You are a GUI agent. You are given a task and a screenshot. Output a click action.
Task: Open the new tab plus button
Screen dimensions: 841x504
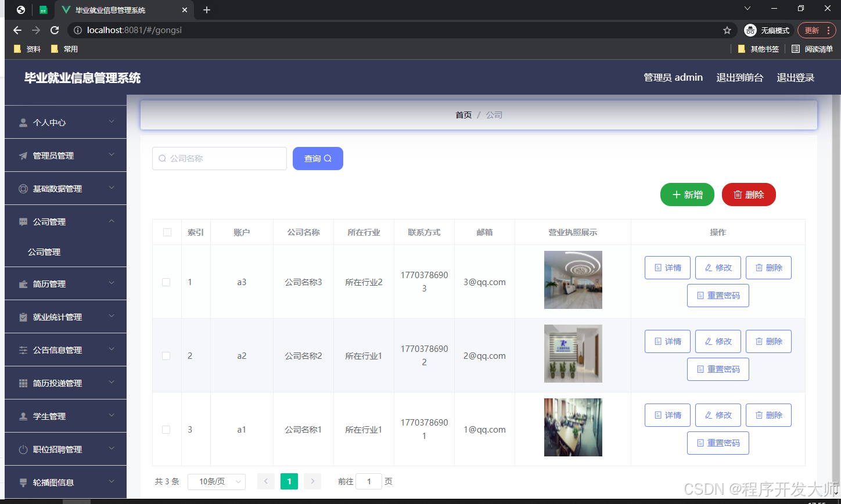coord(207,10)
